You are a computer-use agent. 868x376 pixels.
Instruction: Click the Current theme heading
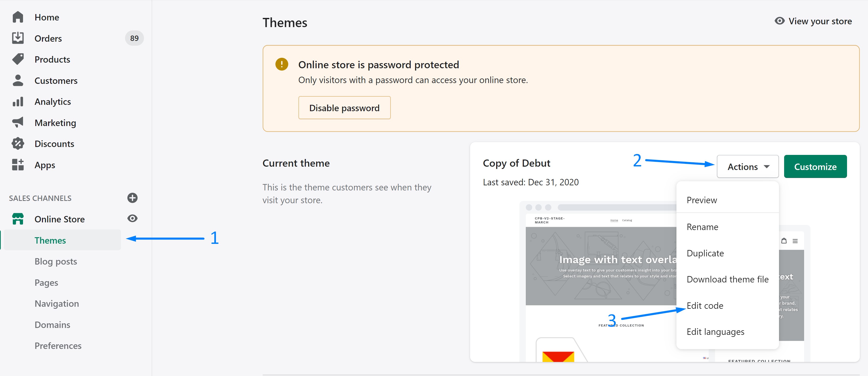pyautogui.click(x=296, y=163)
